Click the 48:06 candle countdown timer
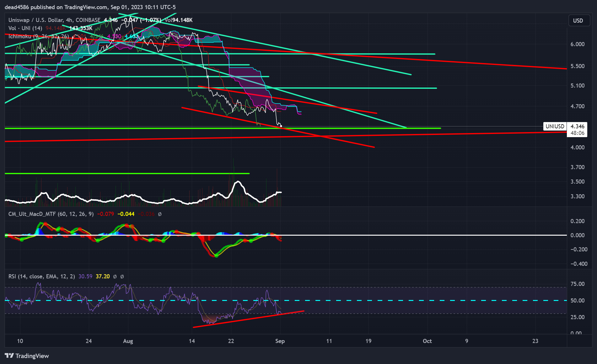Viewport: 597px width, 364px height. (x=577, y=133)
